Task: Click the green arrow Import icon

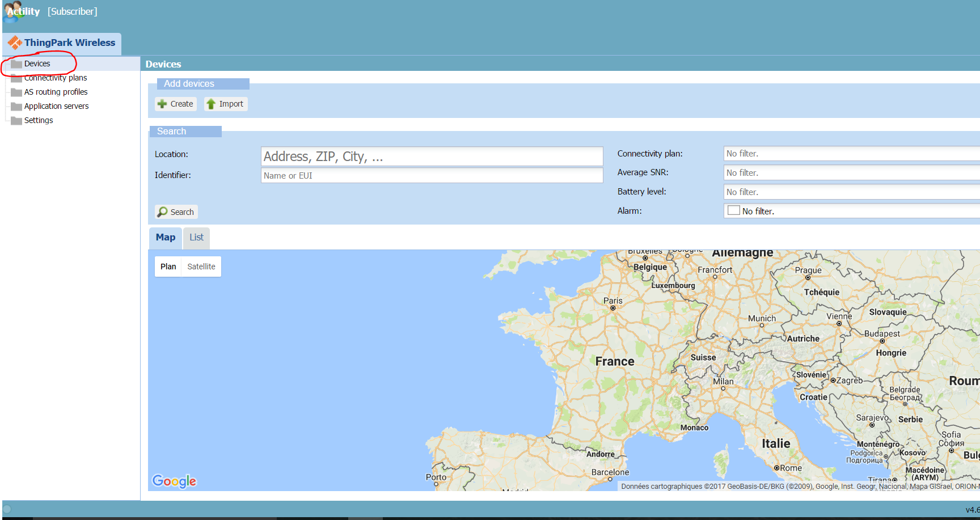Action: click(211, 104)
